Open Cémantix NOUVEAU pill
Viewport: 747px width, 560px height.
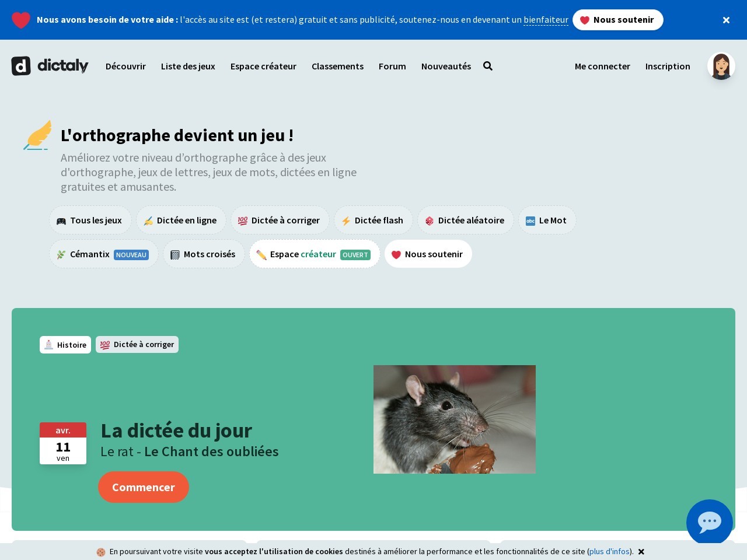coord(104,254)
